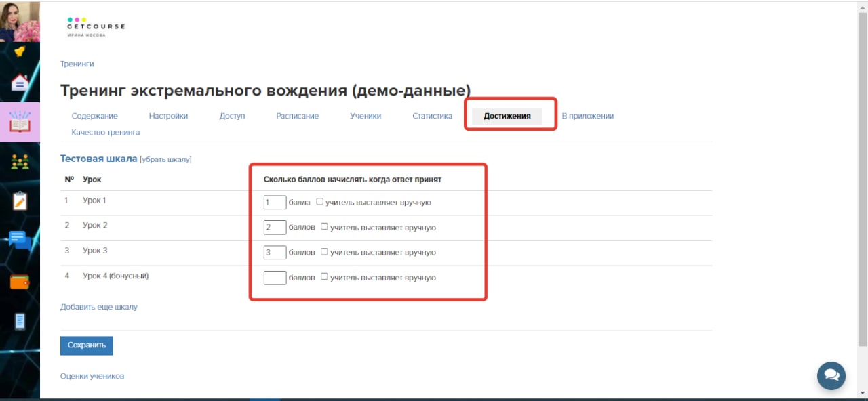The height and width of the screenshot is (401, 868).
Task: Open the chat support bubble button
Action: pos(831,376)
